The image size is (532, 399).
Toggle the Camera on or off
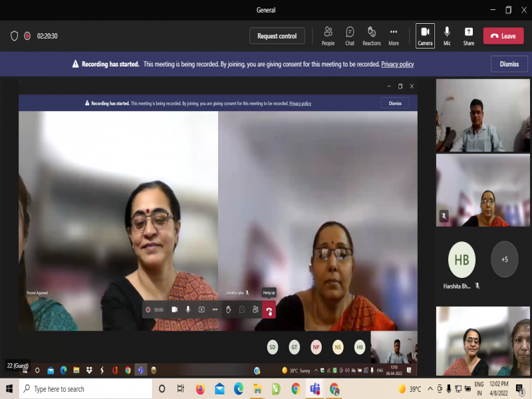click(425, 35)
